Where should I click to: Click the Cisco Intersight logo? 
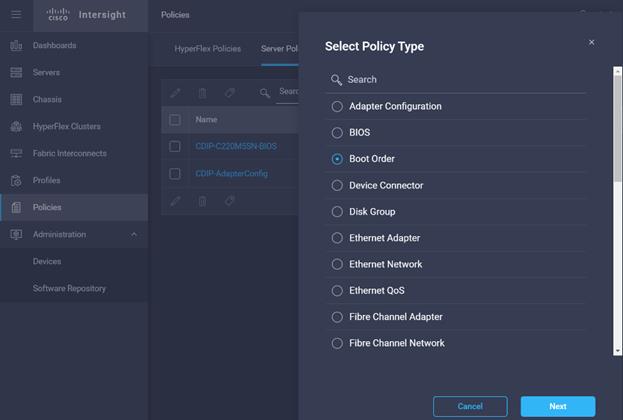pyautogui.click(x=86, y=15)
